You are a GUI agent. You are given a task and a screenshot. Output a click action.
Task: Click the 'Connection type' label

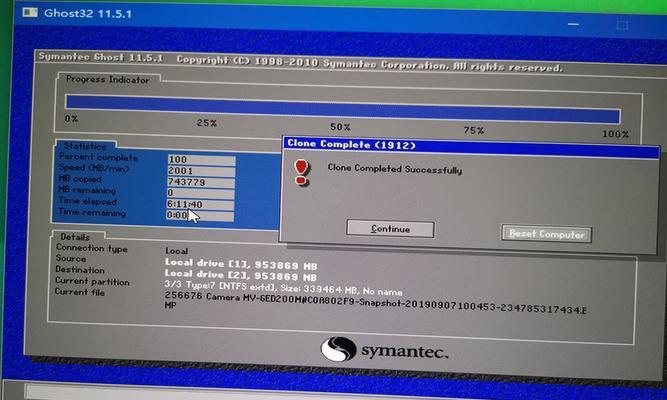(92, 248)
